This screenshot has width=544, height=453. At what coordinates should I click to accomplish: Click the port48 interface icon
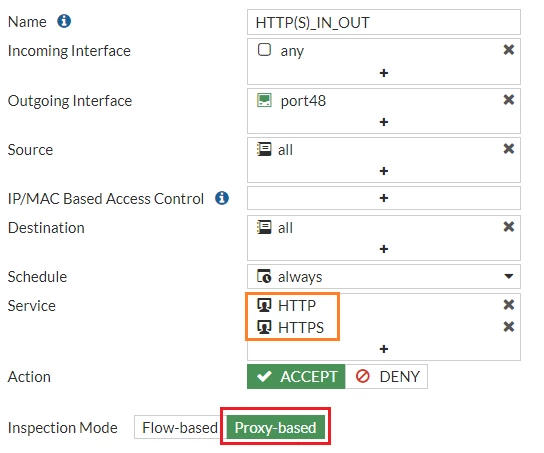point(264,100)
